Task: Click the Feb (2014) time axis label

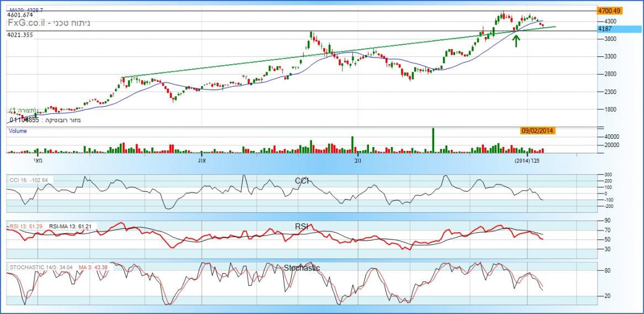Action: point(527,161)
